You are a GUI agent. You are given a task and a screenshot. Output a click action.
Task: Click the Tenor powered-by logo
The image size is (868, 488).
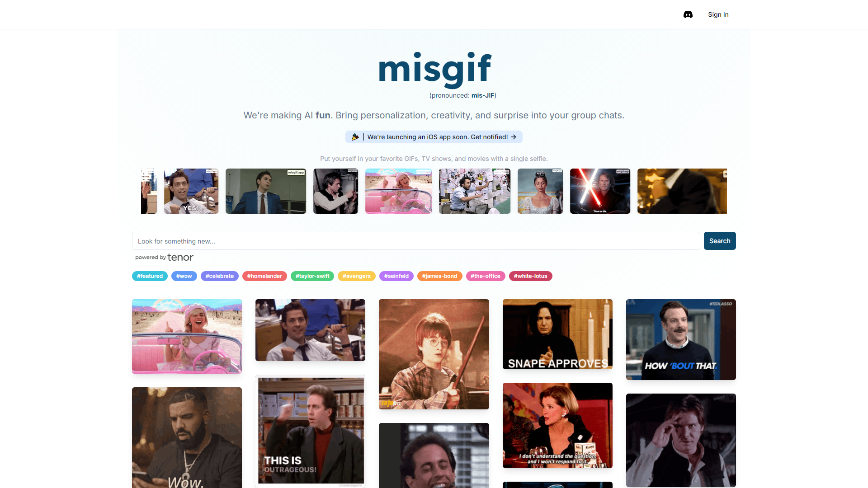point(164,258)
